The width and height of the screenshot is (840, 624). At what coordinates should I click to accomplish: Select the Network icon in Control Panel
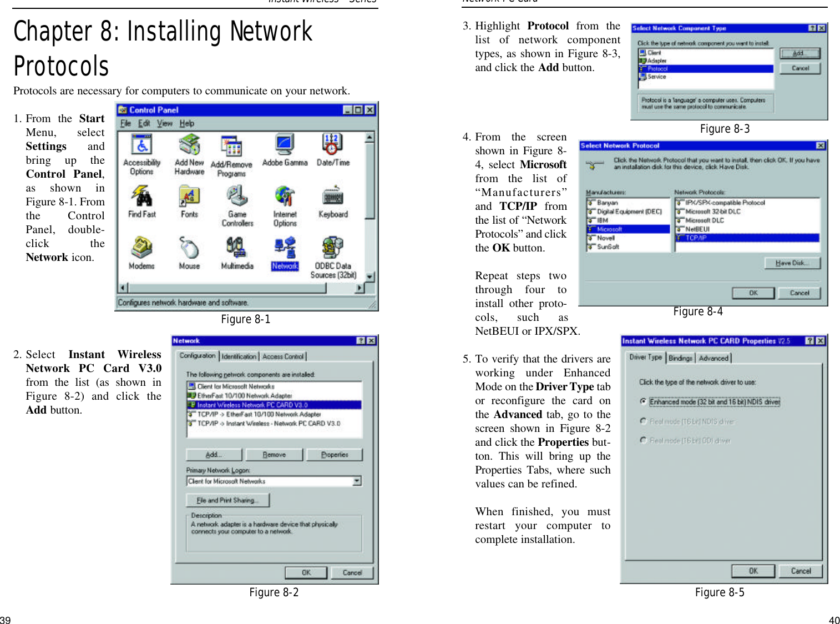tap(285, 254)
